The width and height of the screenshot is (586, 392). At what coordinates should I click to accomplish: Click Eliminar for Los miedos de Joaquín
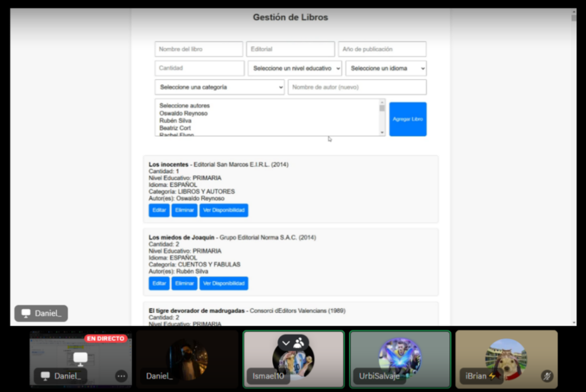click(x=184, y=284)
